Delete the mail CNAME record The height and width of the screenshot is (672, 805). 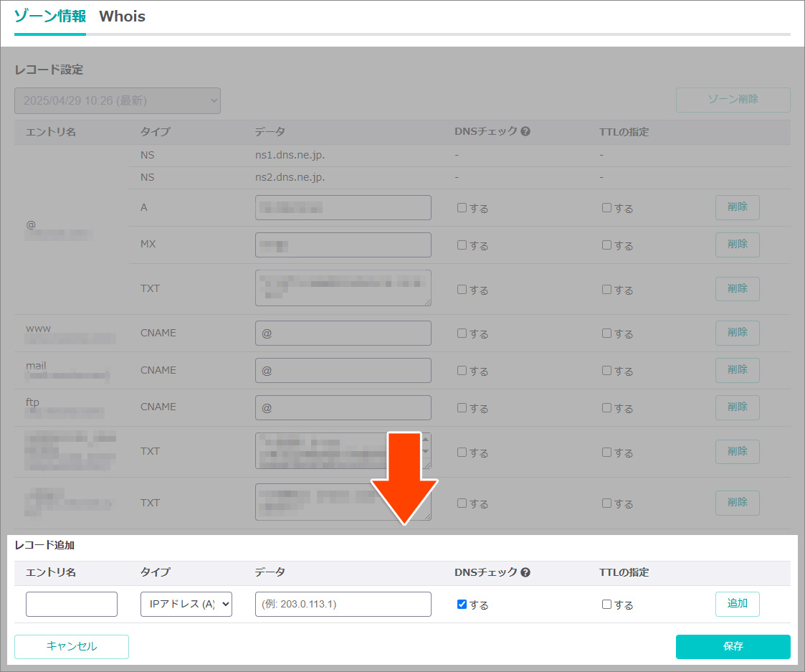pyautogui.click(x=737, y=370)
